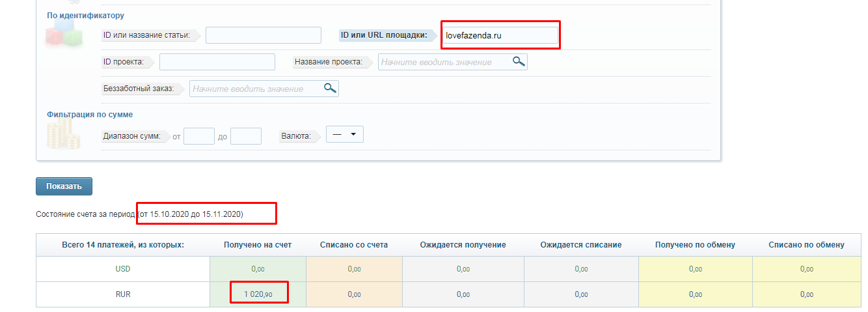This screenshot has height=312, width=868.
Task: Click the Списано со счета column header
Action: (354, 245)
